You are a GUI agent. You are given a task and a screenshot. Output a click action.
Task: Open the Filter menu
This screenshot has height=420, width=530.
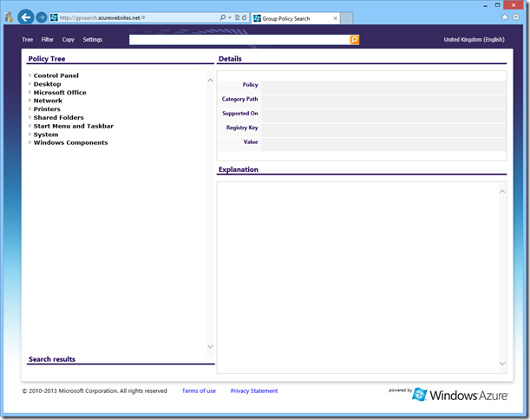pyautogui.click(x=48, y=40)
